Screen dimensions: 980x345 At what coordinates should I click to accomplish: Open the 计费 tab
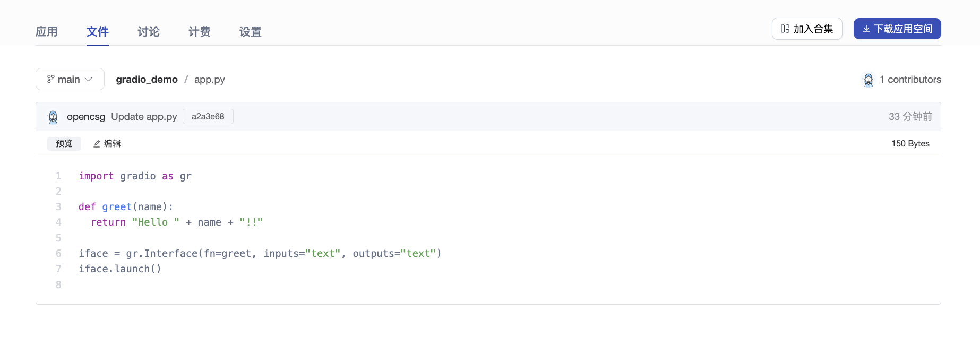tap(200, 32)
